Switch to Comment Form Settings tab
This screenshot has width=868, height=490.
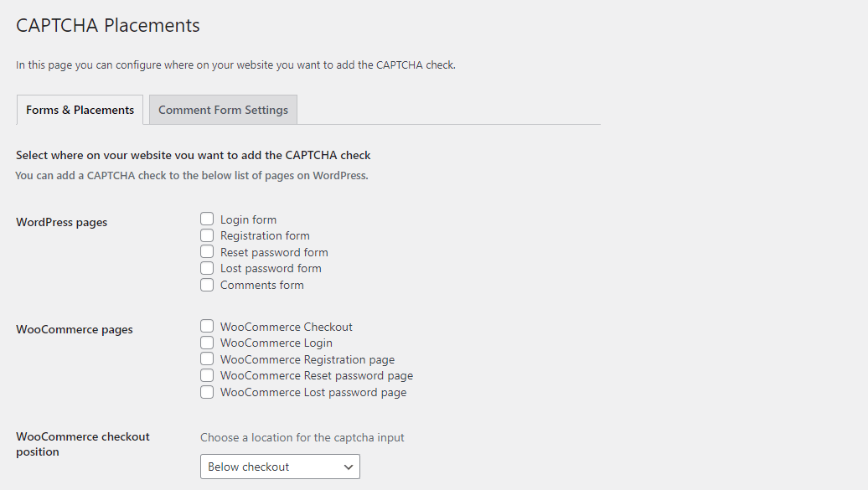tap(223, 110)
